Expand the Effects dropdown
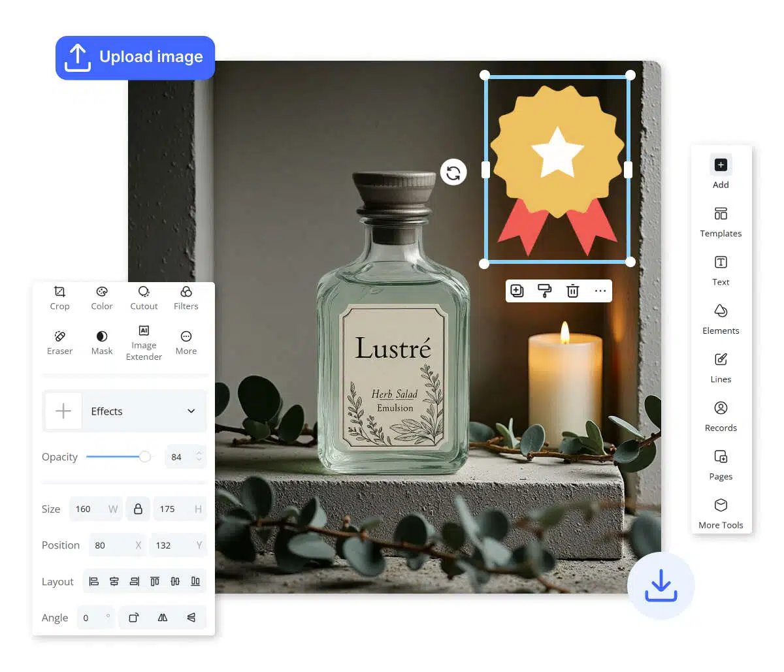The image size is (784, 672). tap(191, 411)
